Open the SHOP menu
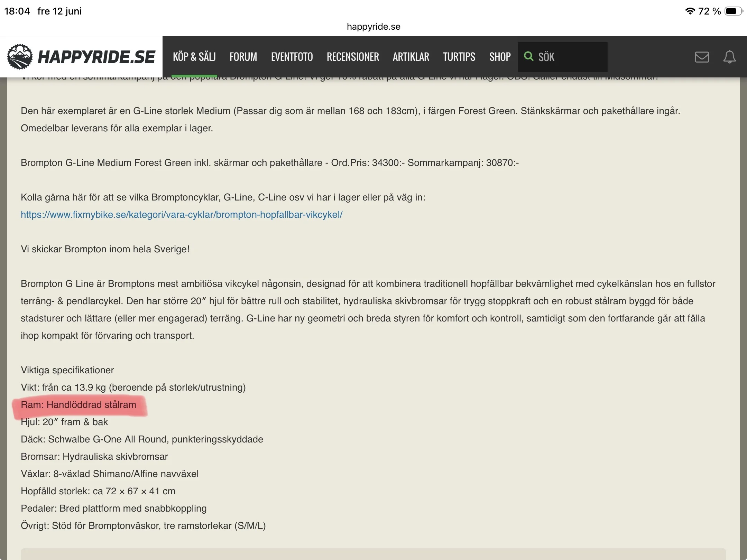747x560 pixels. 500,57
